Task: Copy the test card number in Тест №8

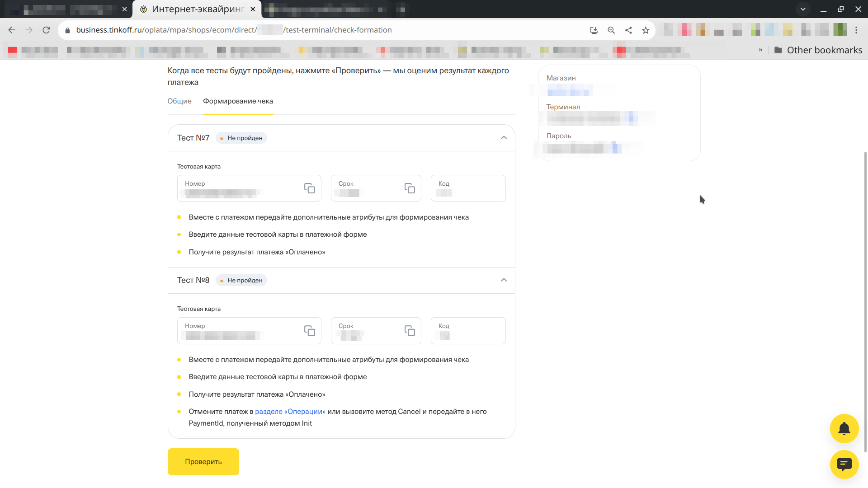Action: 310,331
